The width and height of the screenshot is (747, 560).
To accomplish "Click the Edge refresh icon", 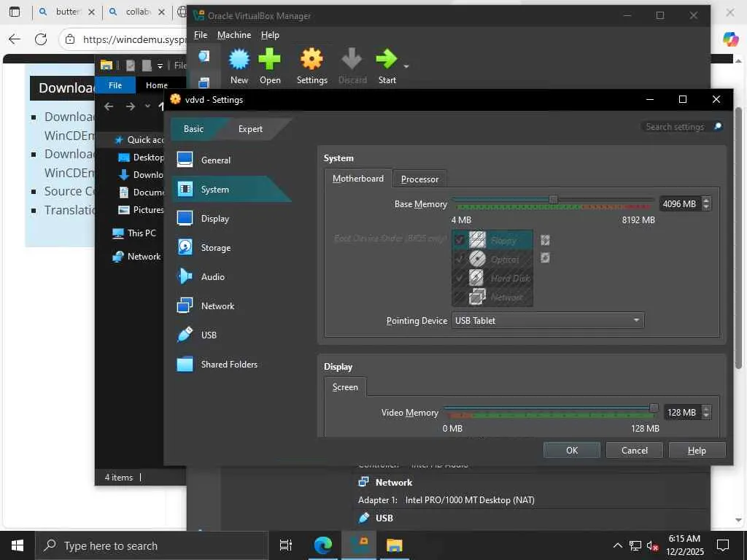I will (41, 39).
